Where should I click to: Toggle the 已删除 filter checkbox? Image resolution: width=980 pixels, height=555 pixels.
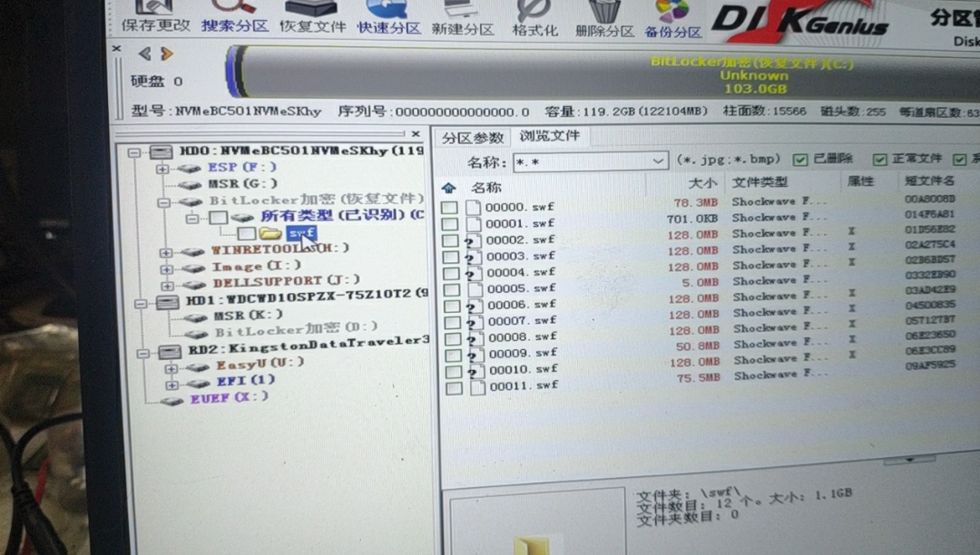point(800,160)
